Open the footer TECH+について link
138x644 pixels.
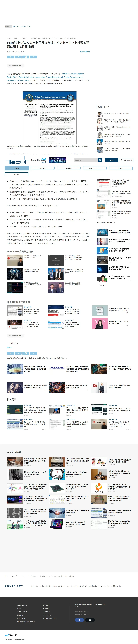[x=22, y=605]
